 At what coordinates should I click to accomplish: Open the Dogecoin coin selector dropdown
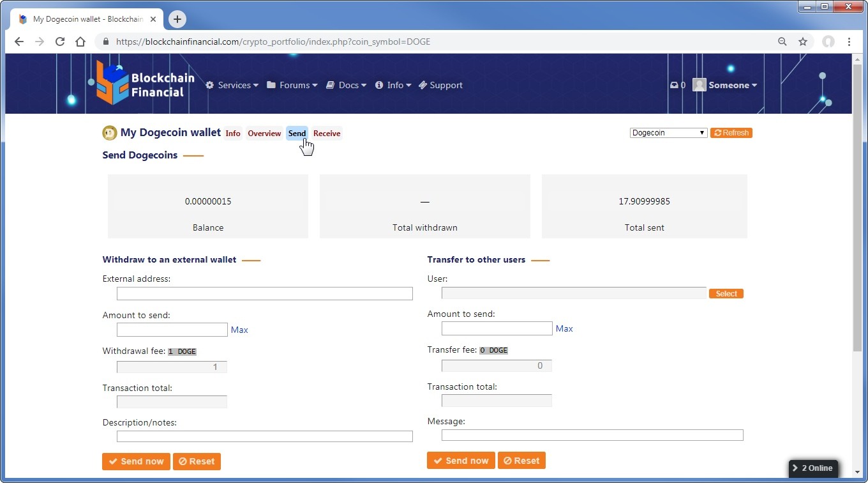point(668,133)
